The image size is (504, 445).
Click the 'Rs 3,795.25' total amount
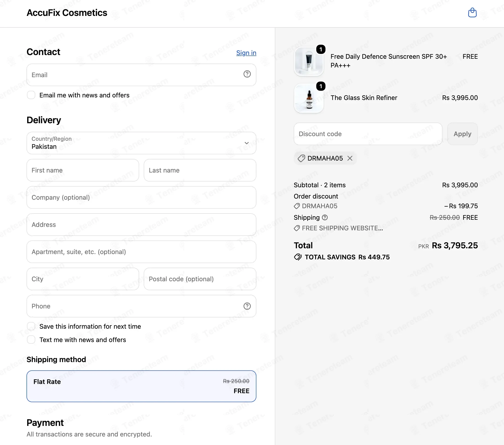(x=455, y=246)
